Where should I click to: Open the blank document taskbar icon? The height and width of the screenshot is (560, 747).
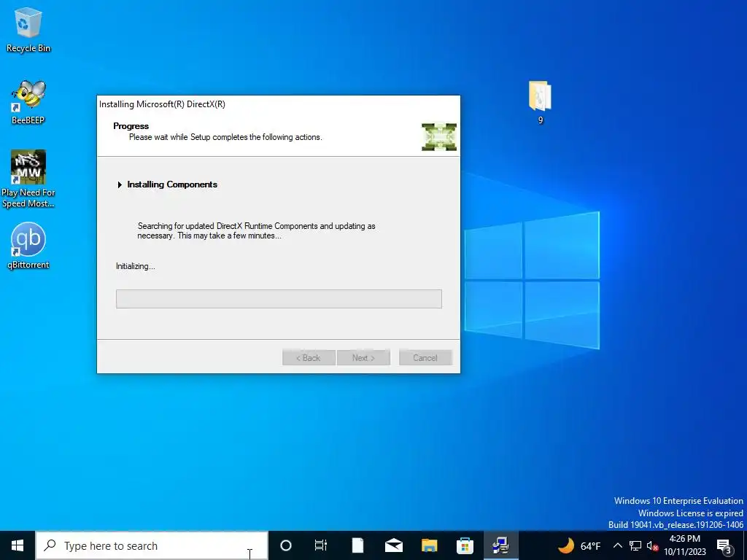[x=357, y=545]
